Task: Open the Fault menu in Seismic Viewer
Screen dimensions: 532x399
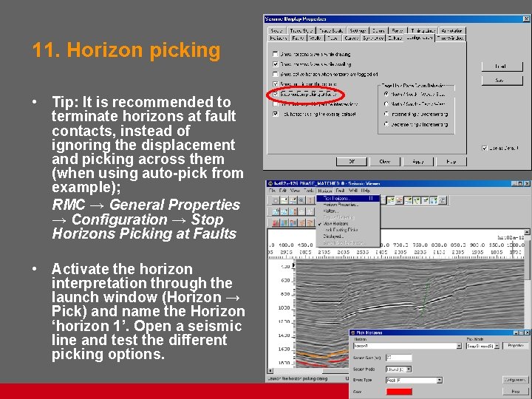Action: click(341, 191)
